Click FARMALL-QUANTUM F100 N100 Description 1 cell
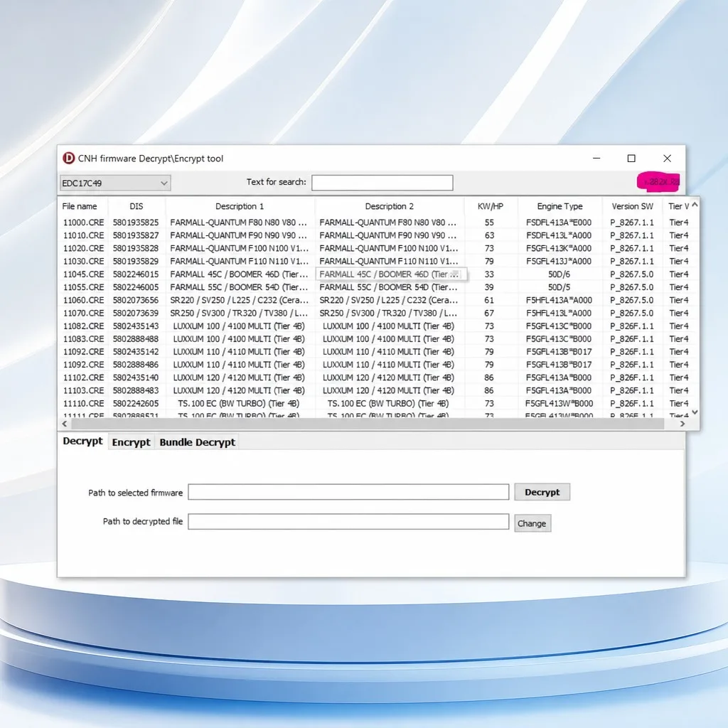The width and height of the screenshot is (728, 728). pos(239,248)
